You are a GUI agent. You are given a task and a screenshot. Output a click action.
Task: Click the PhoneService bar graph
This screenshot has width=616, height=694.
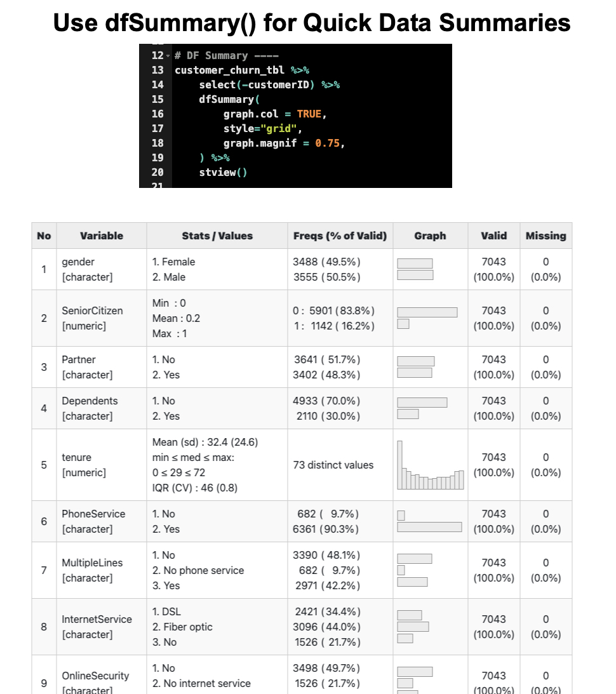429,521
